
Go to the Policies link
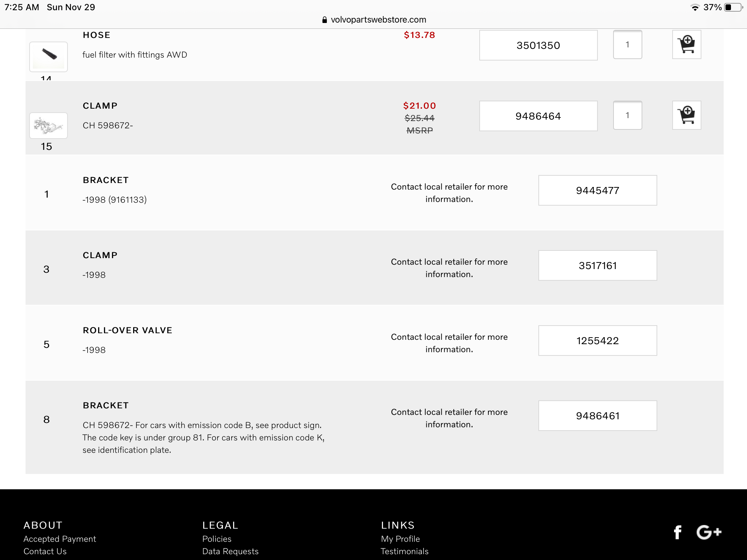[x=217, y=539]
